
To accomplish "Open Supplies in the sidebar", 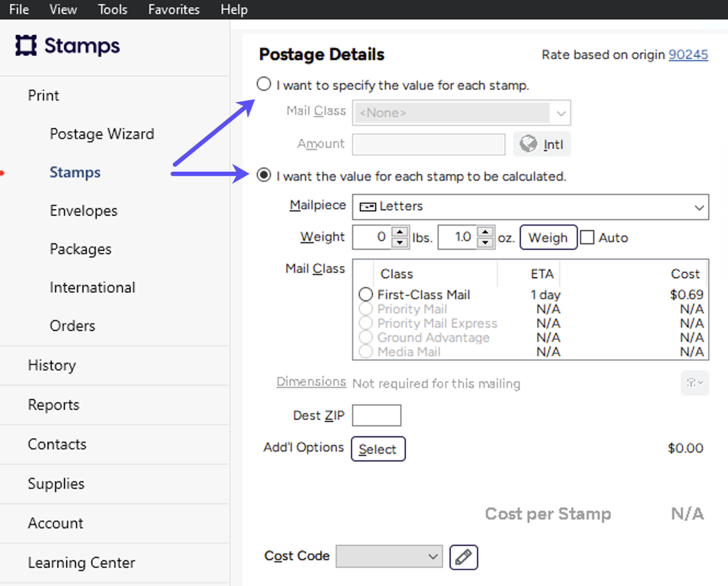I will pos(56,484).
